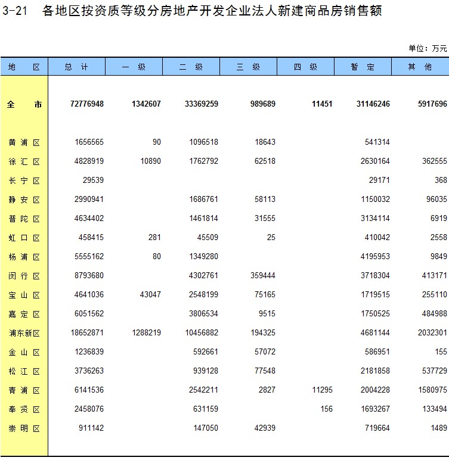Click the 黄浦区 row label
The height and width of the screenshot is (476, 449).
[x=24, y=142]
